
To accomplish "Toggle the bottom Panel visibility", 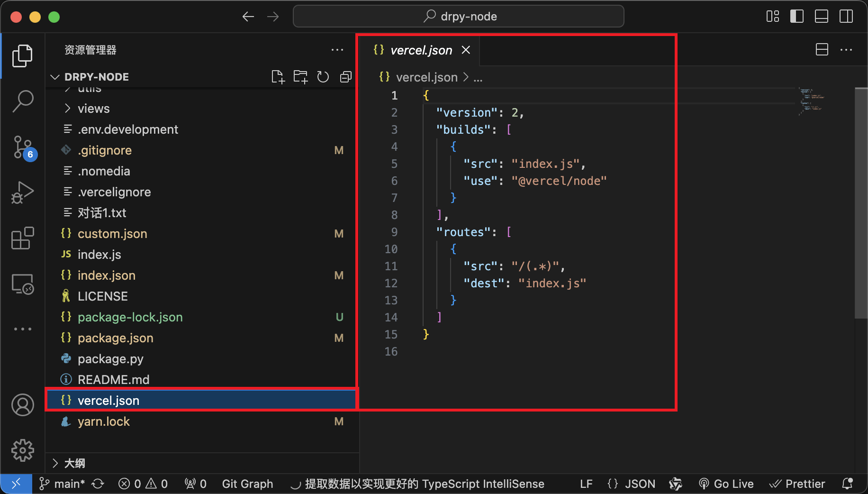I will (822, 17).
